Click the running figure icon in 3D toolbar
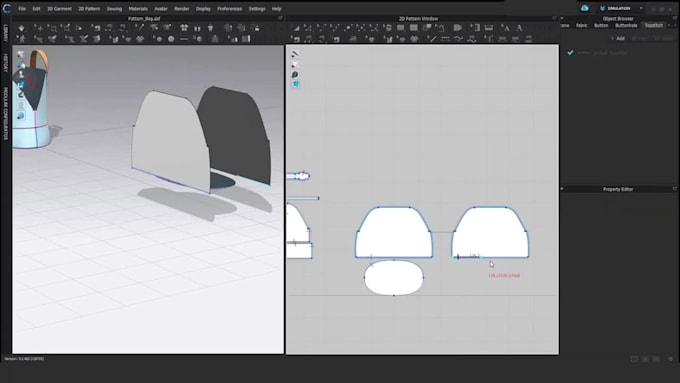The height and width of the screenshot is (383, 680). point(21,39)
